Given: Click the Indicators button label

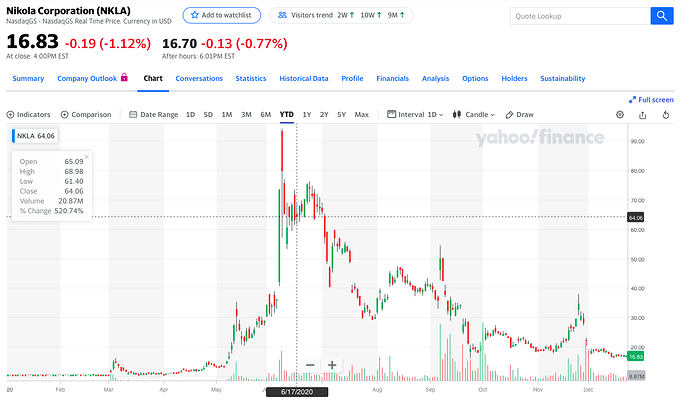Looking at the screenshot, I should point(33,114).
